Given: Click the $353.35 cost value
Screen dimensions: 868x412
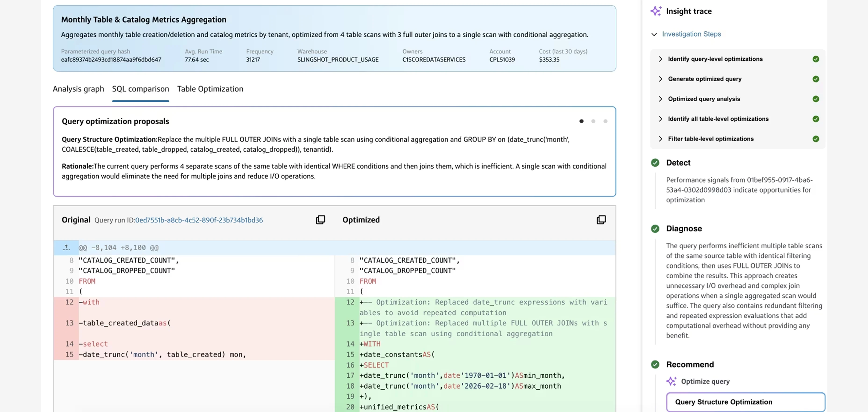Looking at the screenshot, I should point(549,60).
